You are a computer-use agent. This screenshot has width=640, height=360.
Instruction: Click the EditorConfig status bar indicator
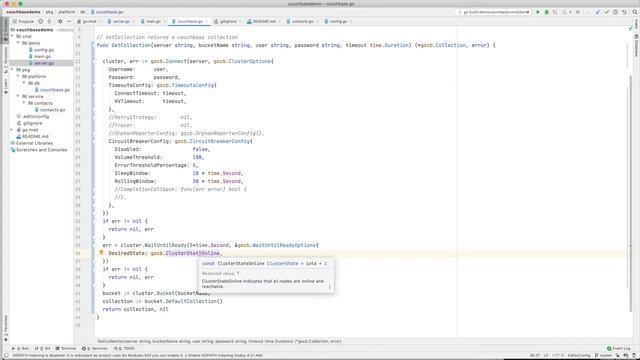[579, 356]
